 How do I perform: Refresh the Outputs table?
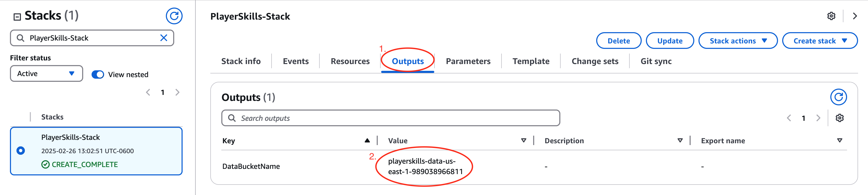pos(838,97)
